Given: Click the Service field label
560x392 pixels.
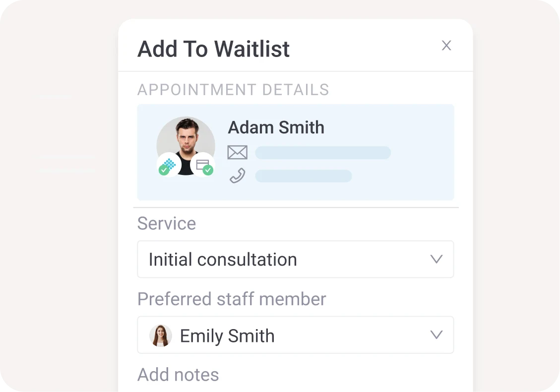Looking at the screenshot, I should pyautogui.click(x=167, y=224).
